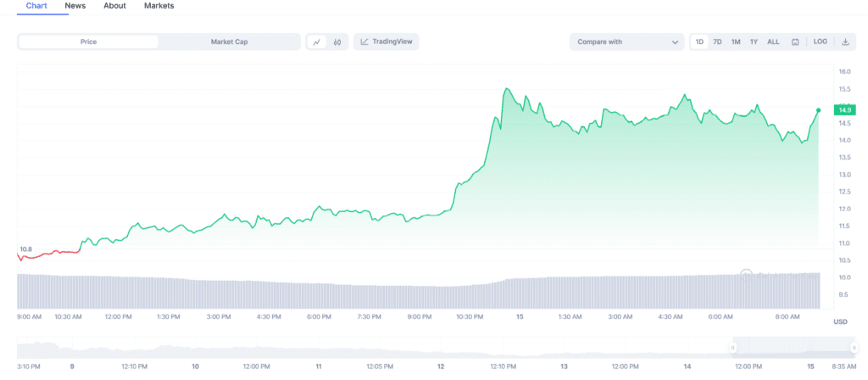Switch to candlestick chart icon

[337, 42]
